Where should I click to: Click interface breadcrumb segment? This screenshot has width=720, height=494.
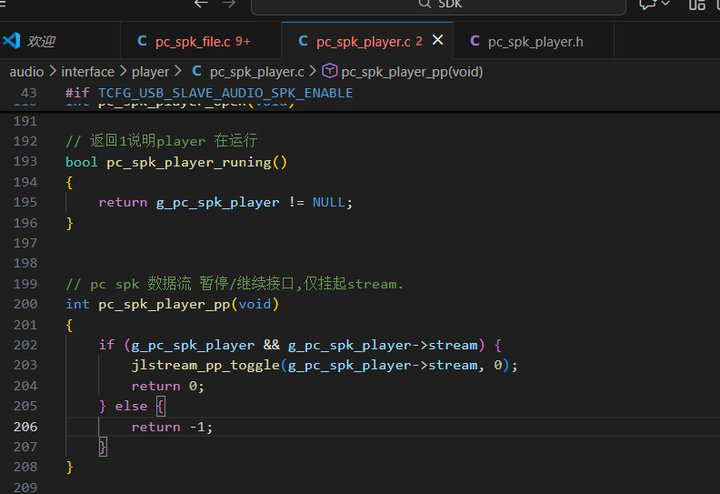[88, 72]
